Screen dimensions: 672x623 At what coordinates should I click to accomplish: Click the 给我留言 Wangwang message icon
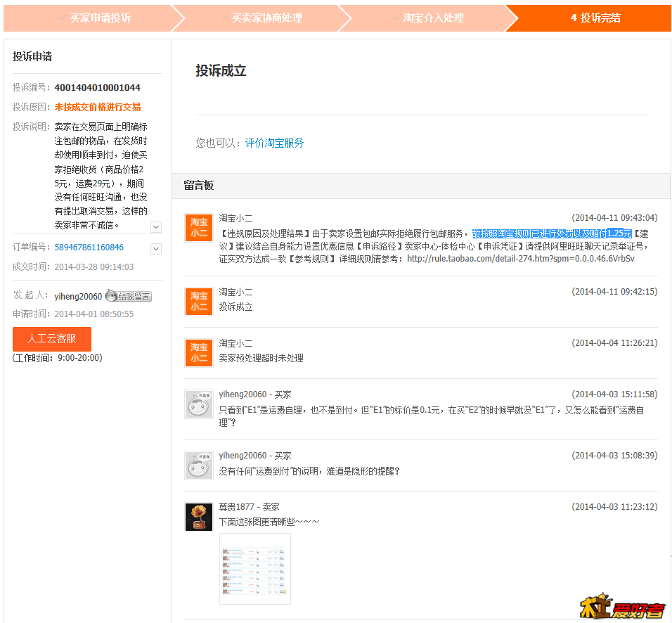point(129,296)
